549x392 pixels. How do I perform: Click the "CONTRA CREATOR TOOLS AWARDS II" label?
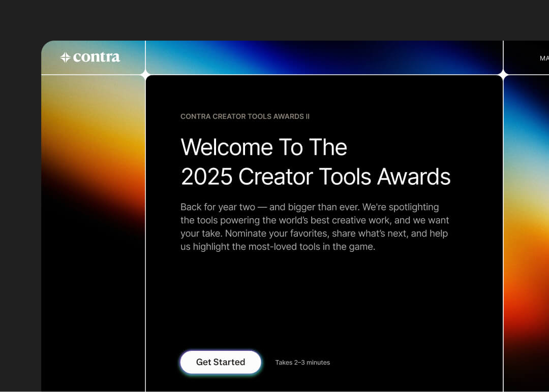click(245, 116)
